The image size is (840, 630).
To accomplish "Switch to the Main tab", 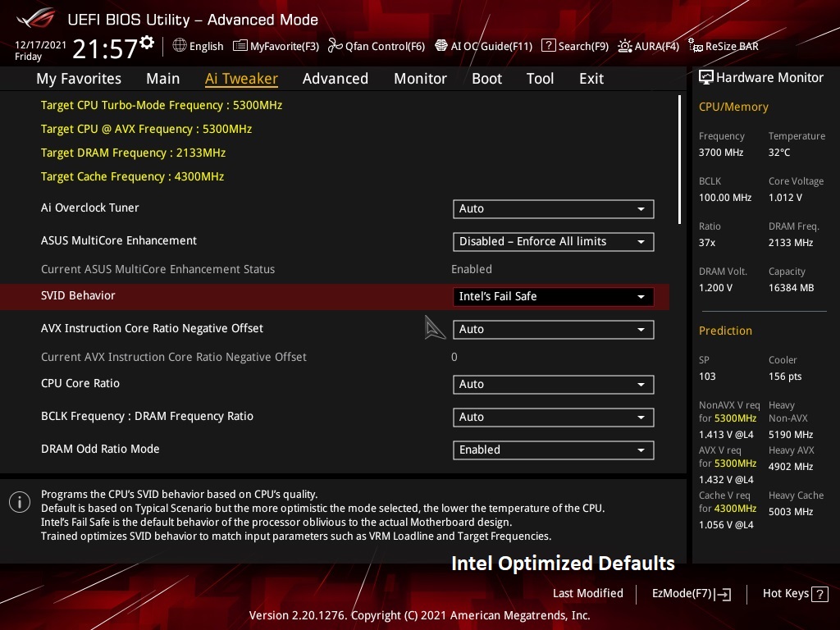I will click(x=163, y=79).
